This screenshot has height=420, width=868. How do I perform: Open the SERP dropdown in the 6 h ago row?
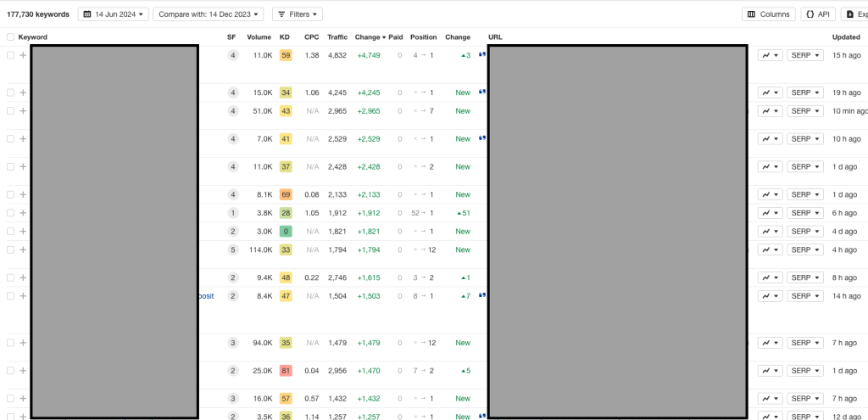pos(805,213)
